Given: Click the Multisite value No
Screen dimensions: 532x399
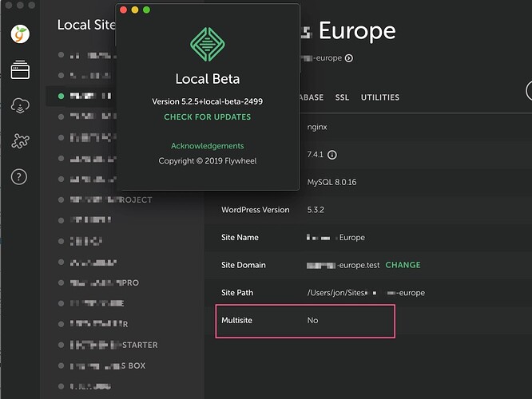Looking at the screenshot, I should (x=312, y=320).
